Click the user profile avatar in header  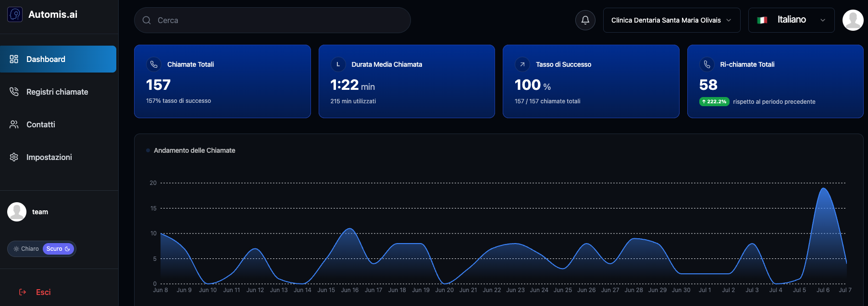pyautogui.click(x=853, y=20)
